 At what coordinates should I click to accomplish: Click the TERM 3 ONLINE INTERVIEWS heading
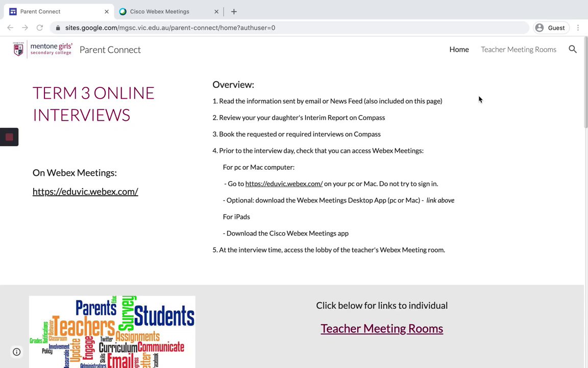[93, 104]
